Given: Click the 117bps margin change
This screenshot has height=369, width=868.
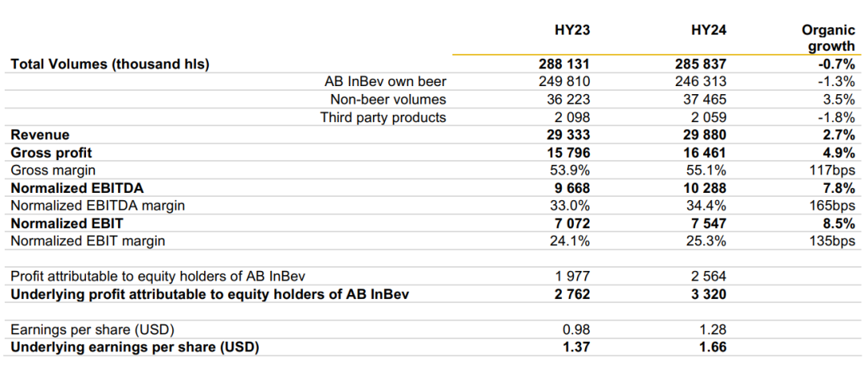Looking at the screenshot, I should (833, 170).
